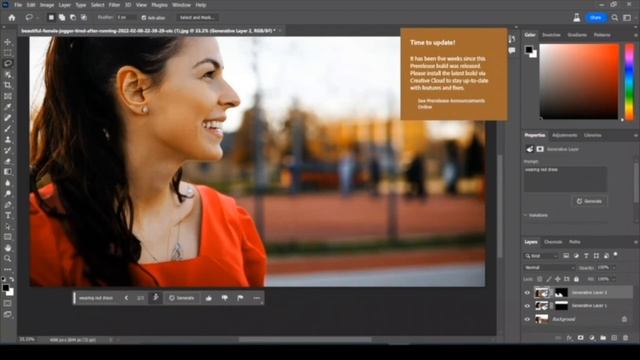Open See Prerelease Announcements Online link

(451, 104)
